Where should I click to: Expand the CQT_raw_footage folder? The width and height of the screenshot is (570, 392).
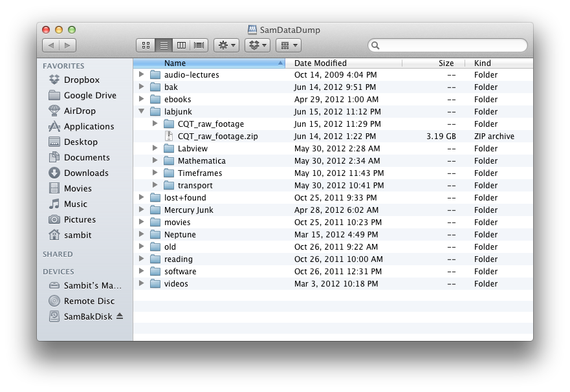point(153,124)
